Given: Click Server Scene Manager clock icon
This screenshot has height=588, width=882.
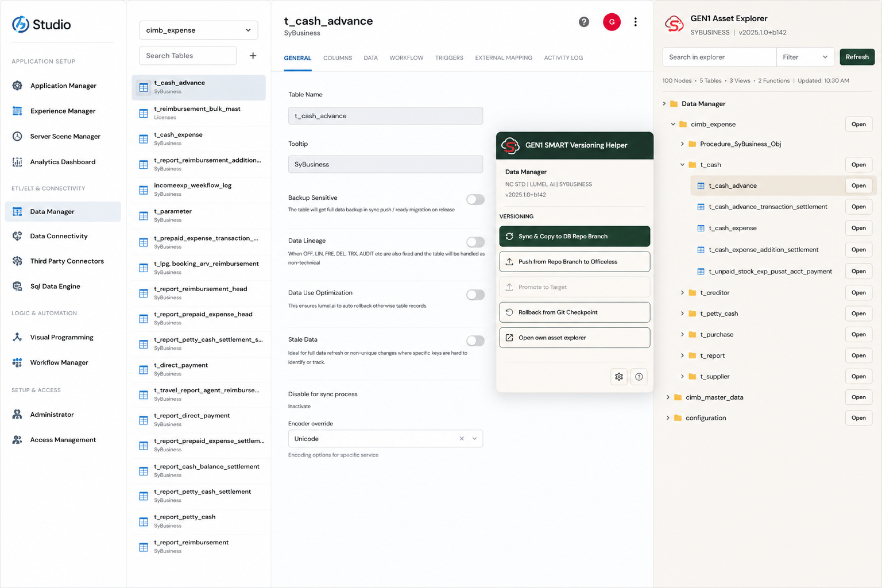Looking at the screenshot, I should click(x=17, y=136).
